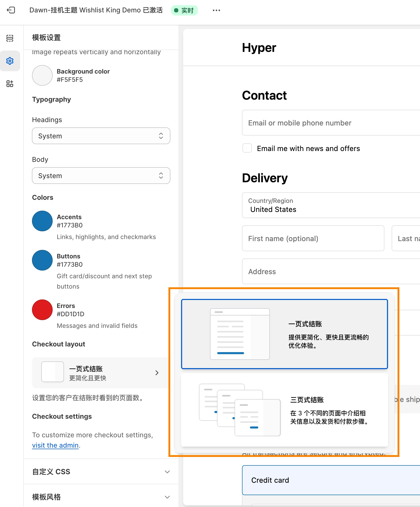This screenshot has width=420, height=507.
Task: Click the one-page checkout thumbnail illustration
Action: coord(240,334)
